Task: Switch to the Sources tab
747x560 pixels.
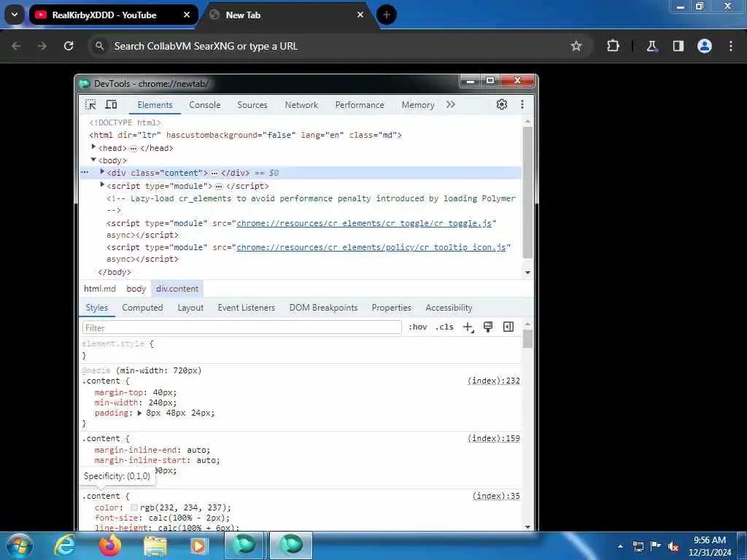Action: click(x=252, y=105)
